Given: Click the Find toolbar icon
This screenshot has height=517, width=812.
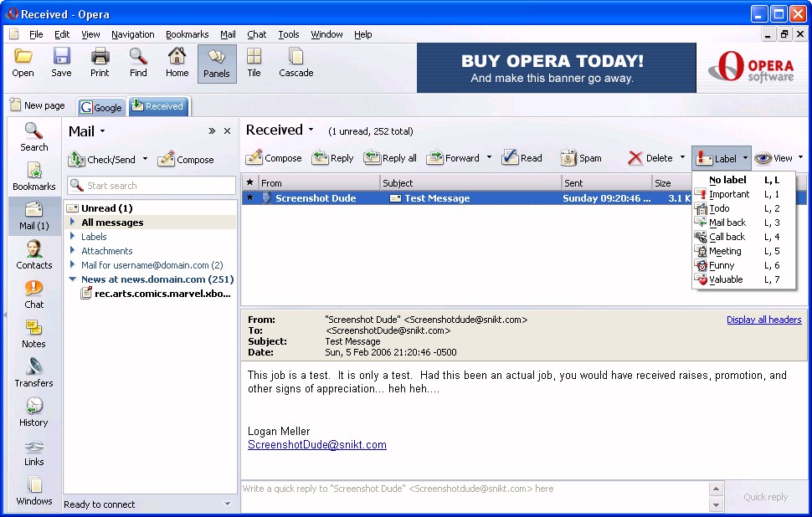Looking at the screenshot, I should tap(138, 63).
